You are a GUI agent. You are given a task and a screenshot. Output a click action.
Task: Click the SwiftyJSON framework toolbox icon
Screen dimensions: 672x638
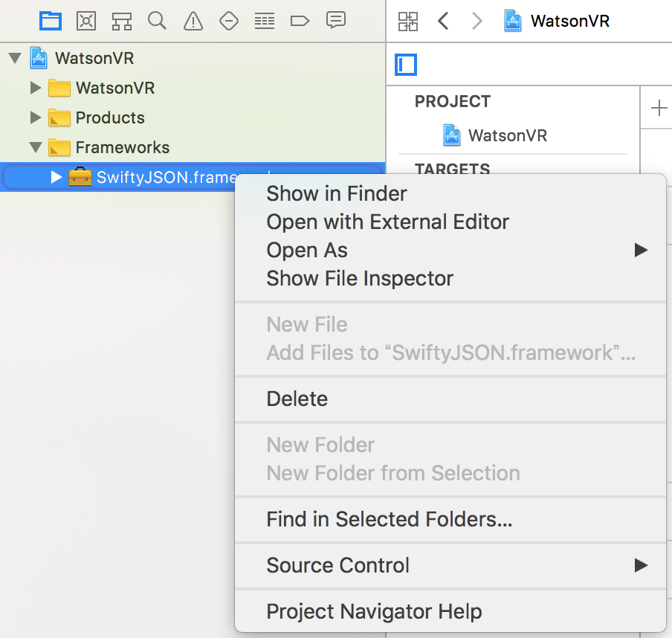(x=80, y=177)
